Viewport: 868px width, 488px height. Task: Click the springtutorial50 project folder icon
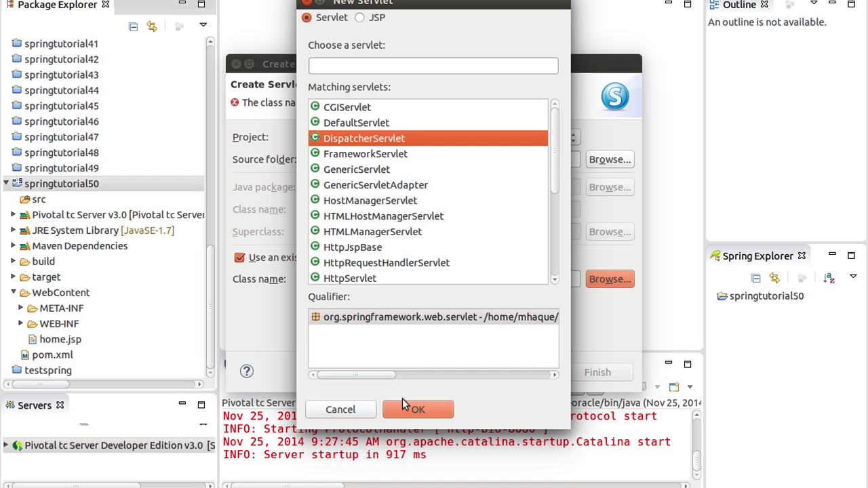point(18,184)
